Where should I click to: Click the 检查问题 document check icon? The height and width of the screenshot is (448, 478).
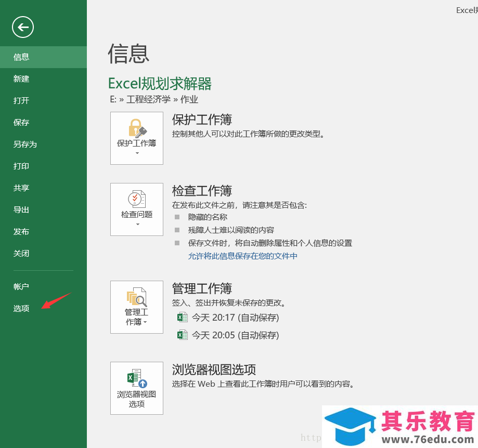click(137, 199)
